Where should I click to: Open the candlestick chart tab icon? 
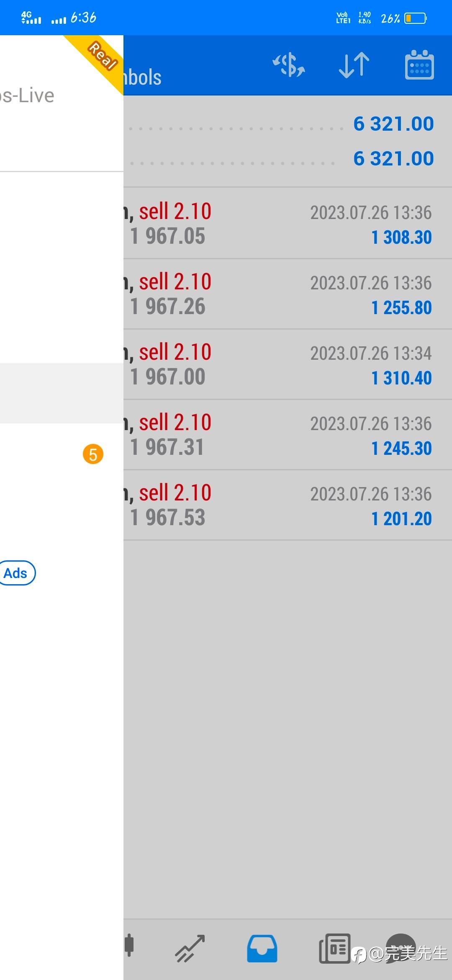coord(130,945)
